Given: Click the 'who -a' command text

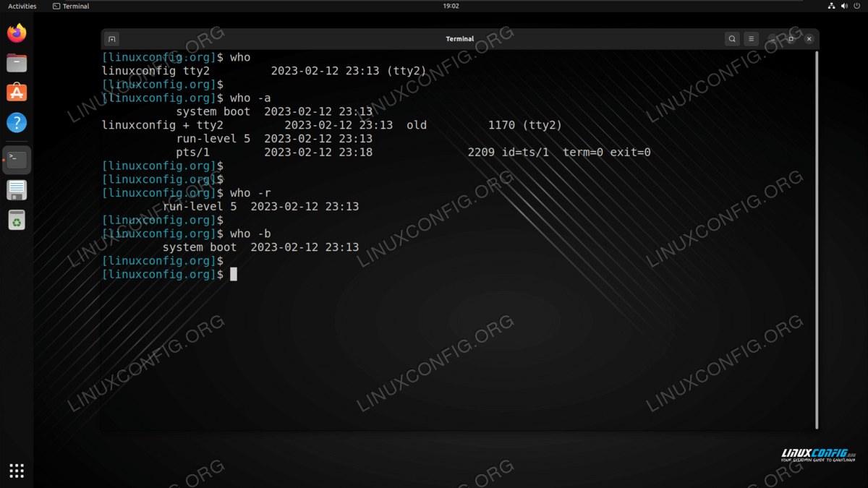Looking at the screenshot, I should (x=250, y=98).
